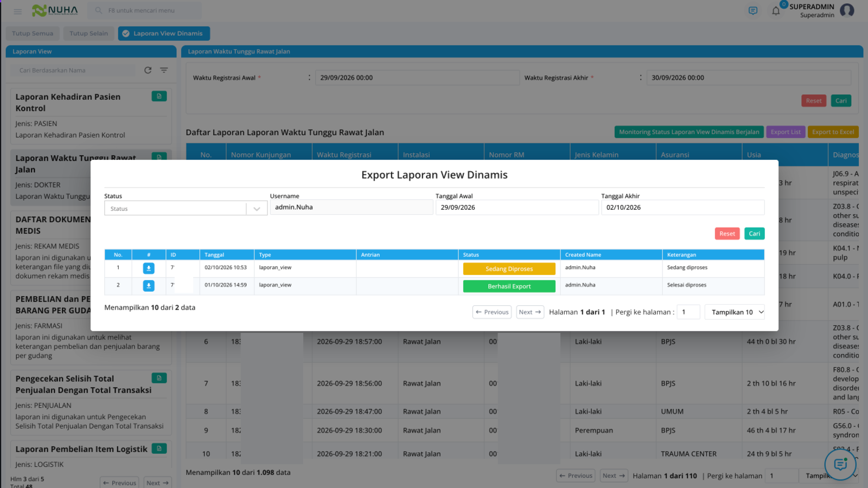Image resolution: width=868 pixels, height=488 pixels.
Task: Switch to Laporan View Dinamis tab
Action: tap(164, 34)
